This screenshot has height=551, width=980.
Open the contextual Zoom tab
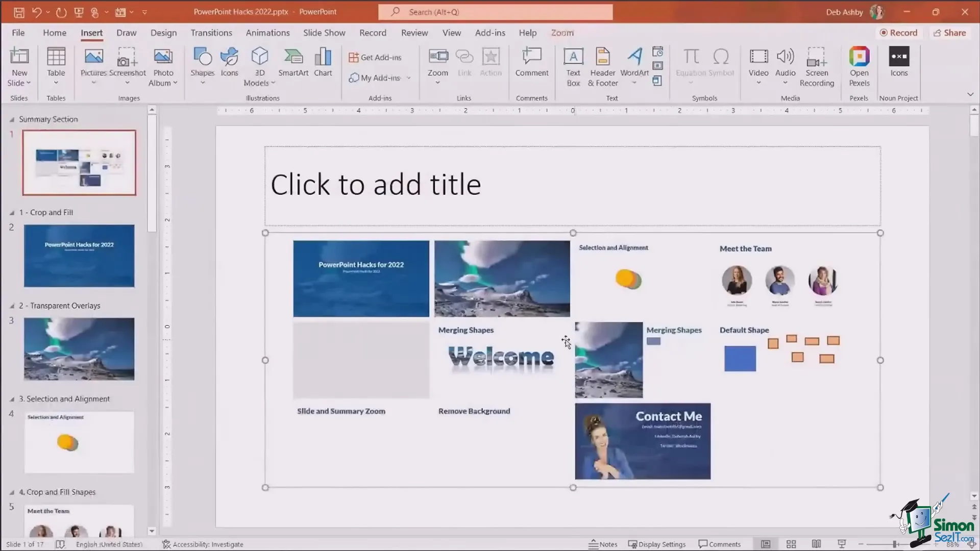(x=562, y=33)
